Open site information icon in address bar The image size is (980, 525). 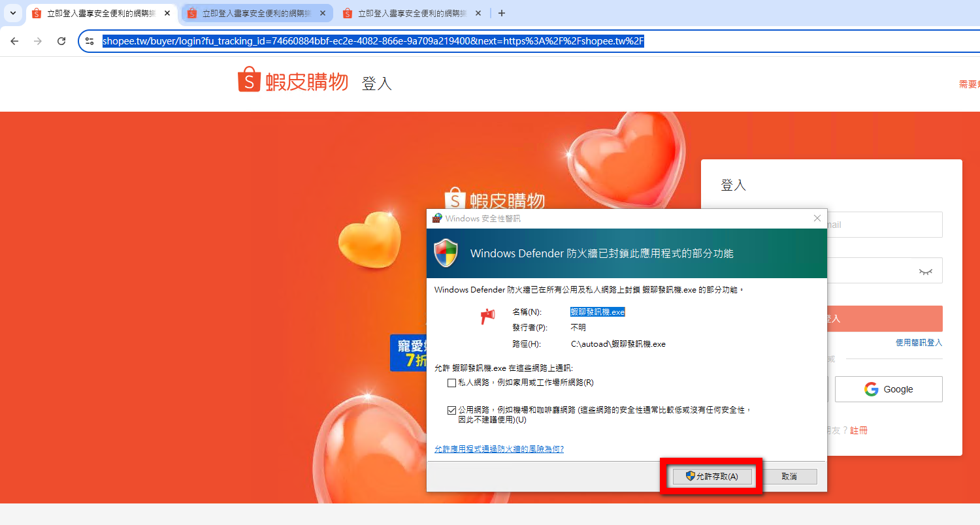(x=90, y=41)
